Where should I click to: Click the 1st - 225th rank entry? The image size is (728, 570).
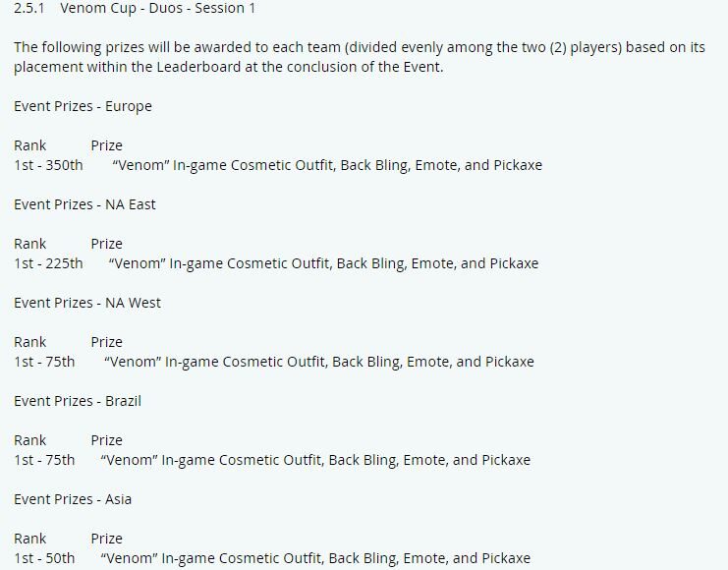pyautogui.click(x=48, y=263)
